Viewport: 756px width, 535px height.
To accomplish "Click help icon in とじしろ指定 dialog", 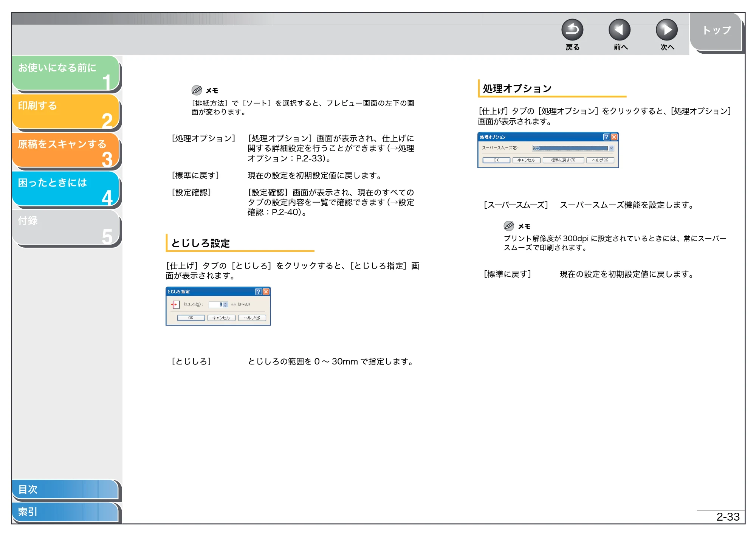I will coord(259,292).
